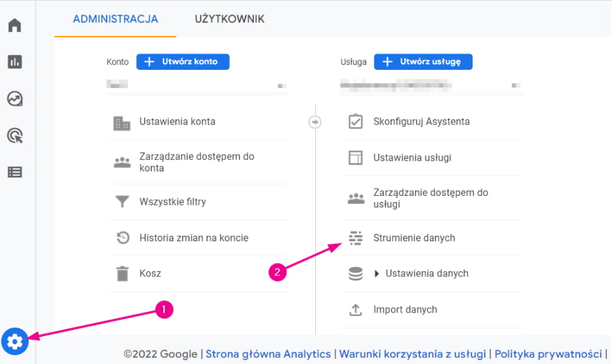Click the circular arrow between the columns

[315, 122]
